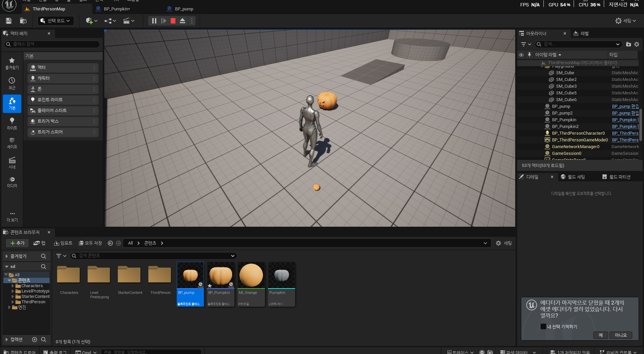Image resolution: width=644 pixels, height=354 pixels.
Task: Switch to the BP_Pumpkin editor tab
Action: 116,9
